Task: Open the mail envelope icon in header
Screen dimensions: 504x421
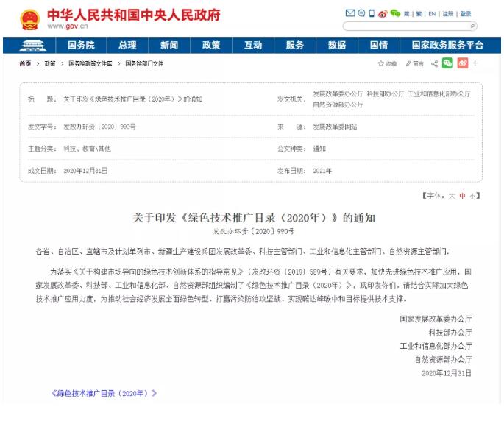Action: click(x=350, y=13)
